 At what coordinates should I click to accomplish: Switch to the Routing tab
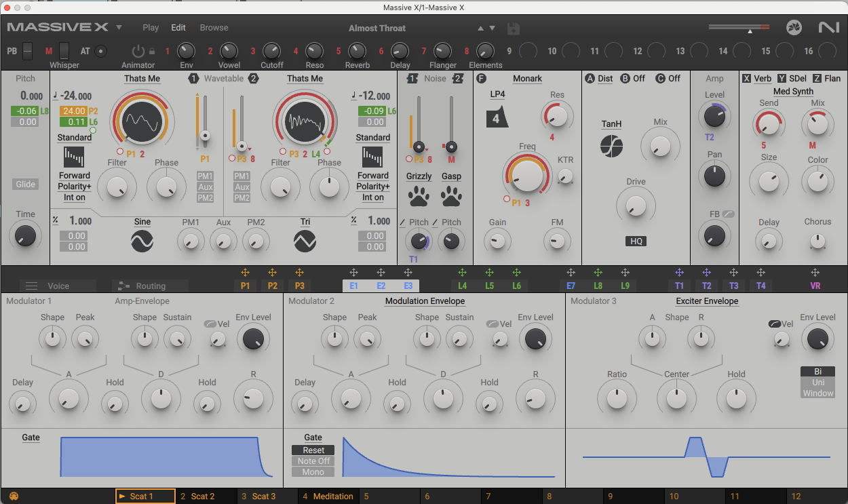click(x=151, y=286)
